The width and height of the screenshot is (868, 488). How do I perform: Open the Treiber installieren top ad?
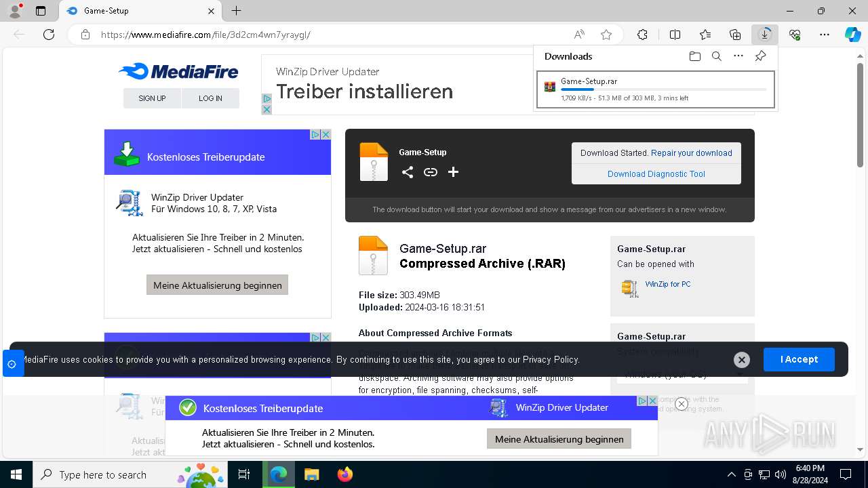click(365, 91)
